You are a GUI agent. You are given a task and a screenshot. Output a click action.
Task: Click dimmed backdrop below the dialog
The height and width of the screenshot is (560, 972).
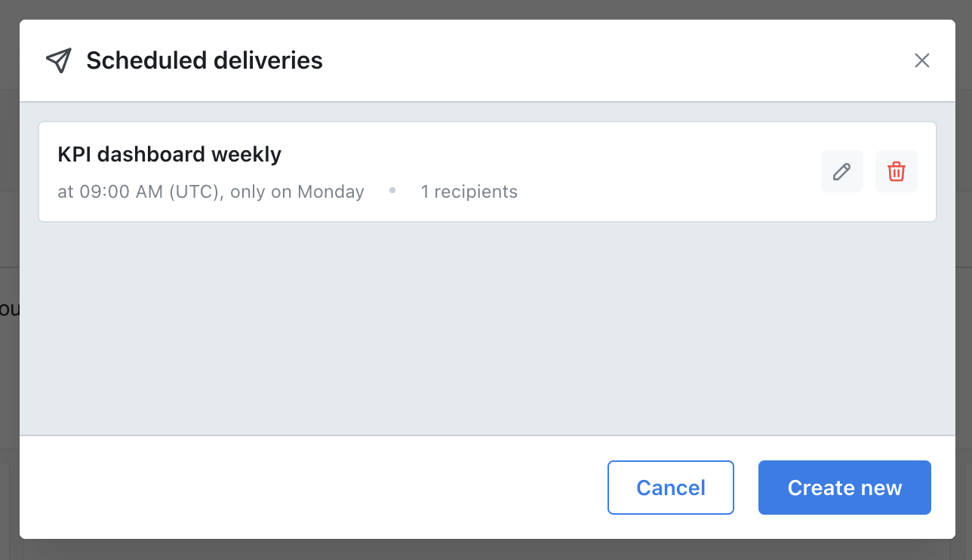486,549
